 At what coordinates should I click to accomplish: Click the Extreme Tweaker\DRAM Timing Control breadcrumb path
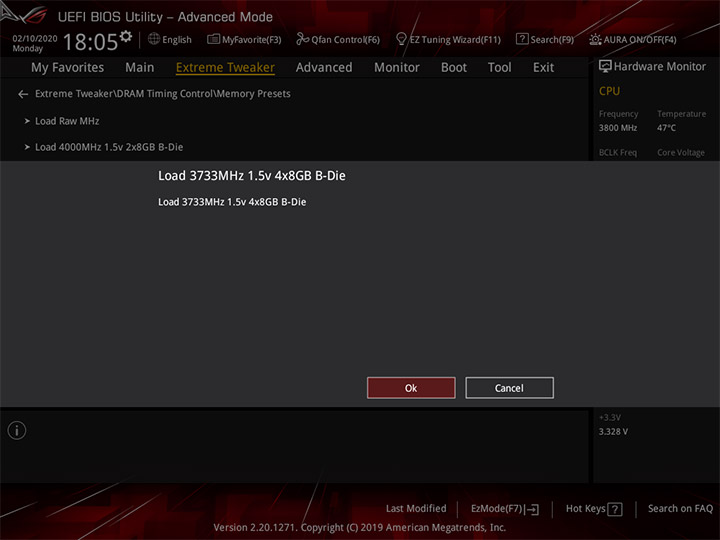click(163, 94)
